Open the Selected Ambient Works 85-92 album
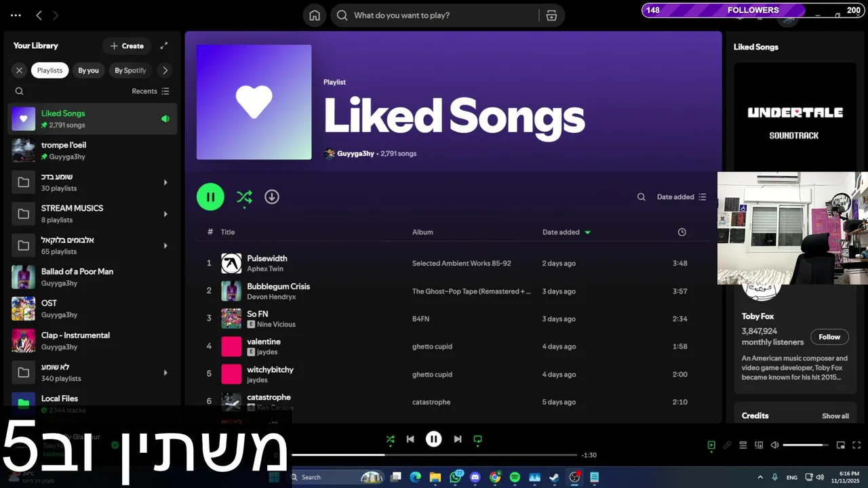868x488 pixels. (462, 264)
